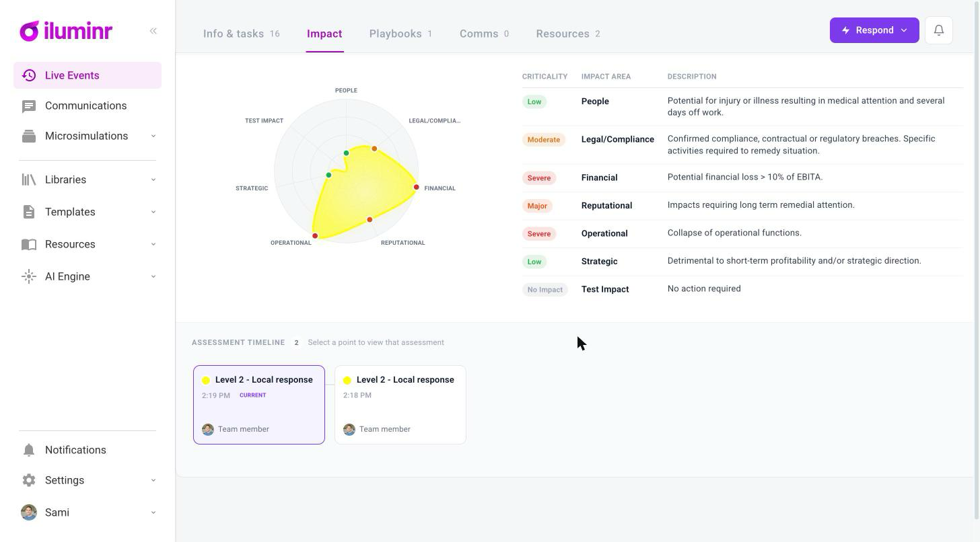Expand the Templates section chevron
This screenshot has height=542, width=980.
(x=153, y=212)
